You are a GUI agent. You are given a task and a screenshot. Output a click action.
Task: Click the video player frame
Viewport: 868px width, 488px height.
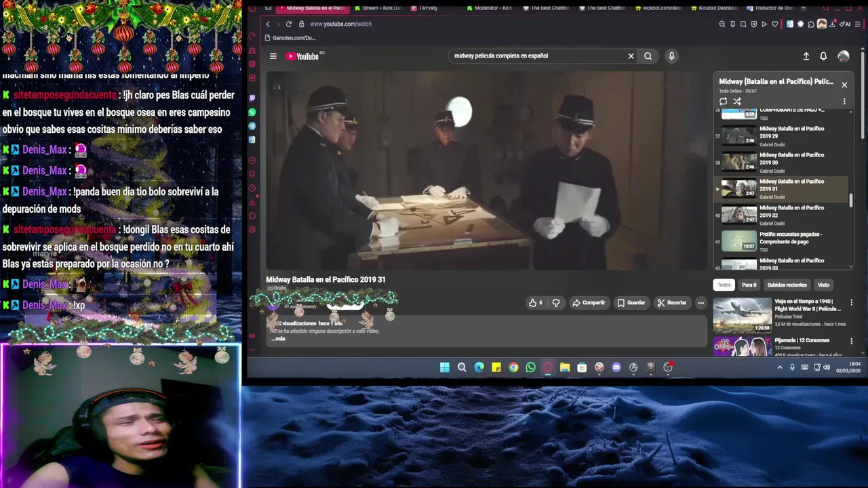[x=486, y=171]
